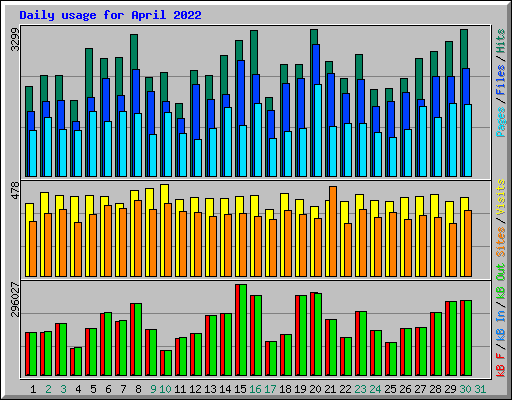The width and height of the screenshot is (512, 400).
Task: Click the dark green hits bar for day 16
Action: (x=254, y=52)
